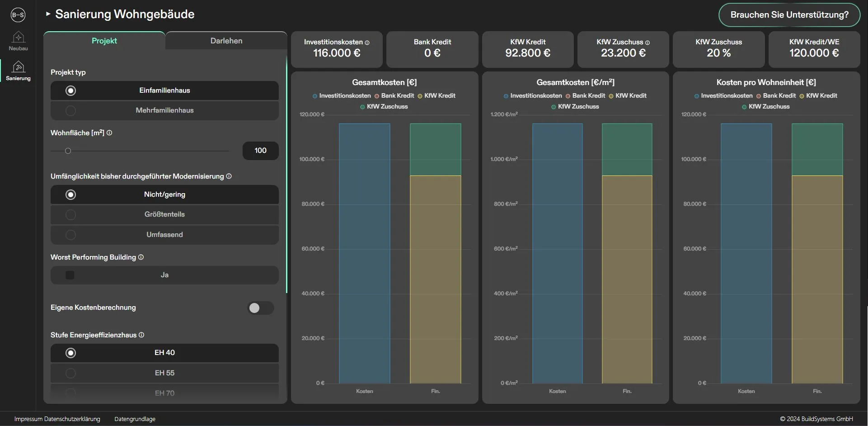The image size is (868, 426).
Task: Open the info tooltip next to Wohnfläche
Action: [109, 133]
